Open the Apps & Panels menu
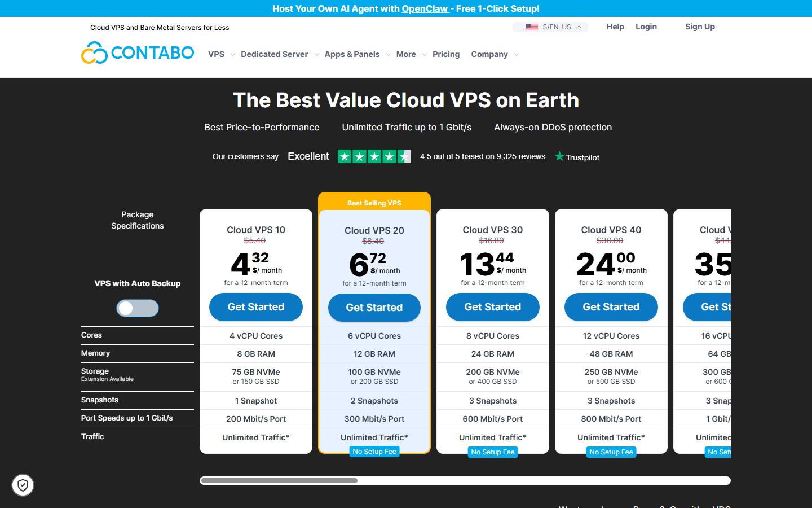The width and height of the screenshot is (812, 508). [352, 54]
